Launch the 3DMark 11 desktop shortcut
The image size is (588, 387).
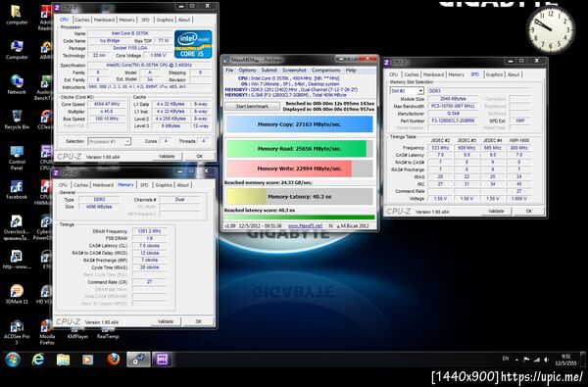[x=17, y=294]
